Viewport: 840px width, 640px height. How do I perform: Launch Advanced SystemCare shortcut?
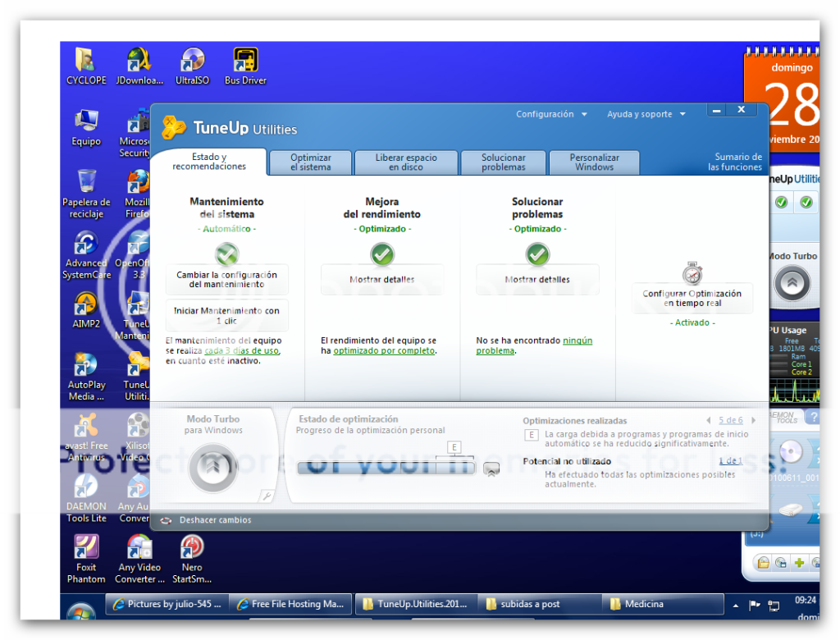click(x=85, y=254)
